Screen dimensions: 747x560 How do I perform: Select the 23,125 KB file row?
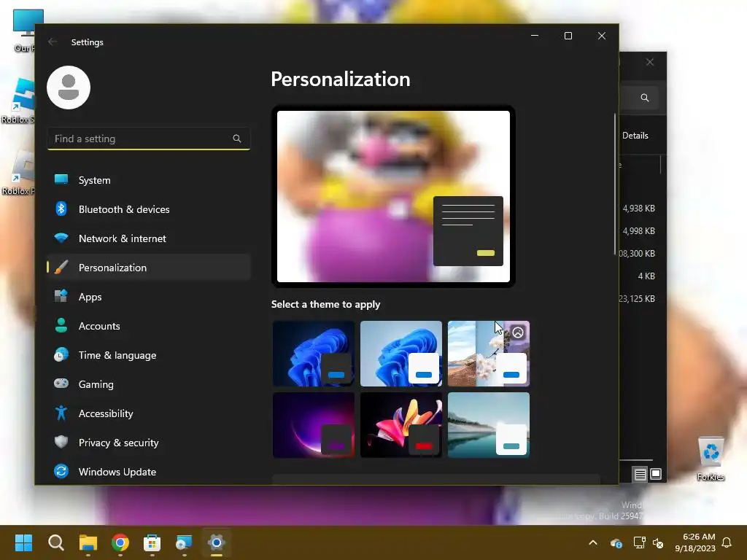(x=638, y=298)
